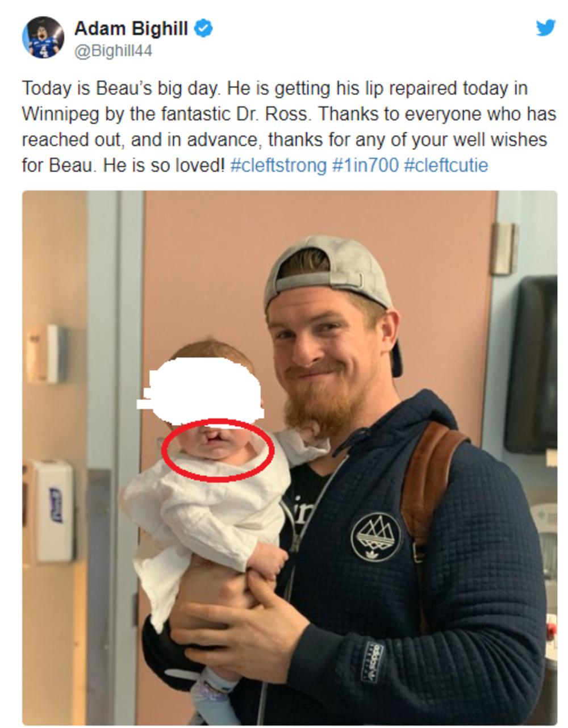Open the round profile avatar picture
The height and width of the screenshot is (728, 568).
click(x=43, y=37)
